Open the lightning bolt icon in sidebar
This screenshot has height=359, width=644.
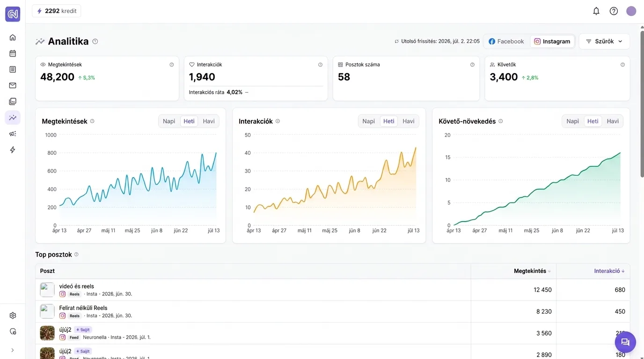coord(13,150)
